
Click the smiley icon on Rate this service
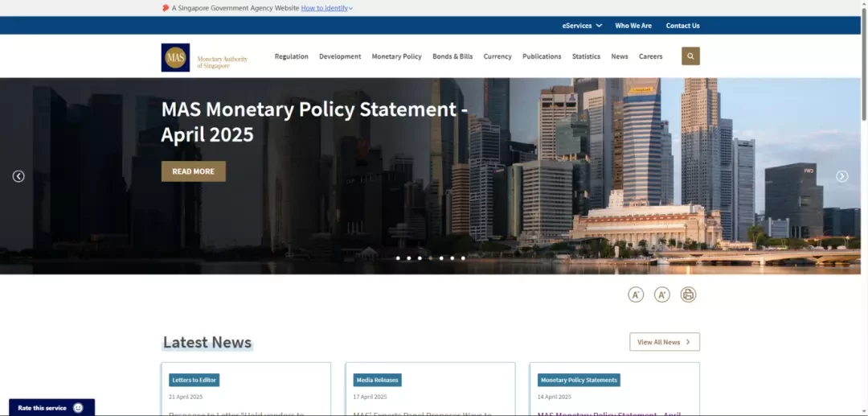pos(78,408)
